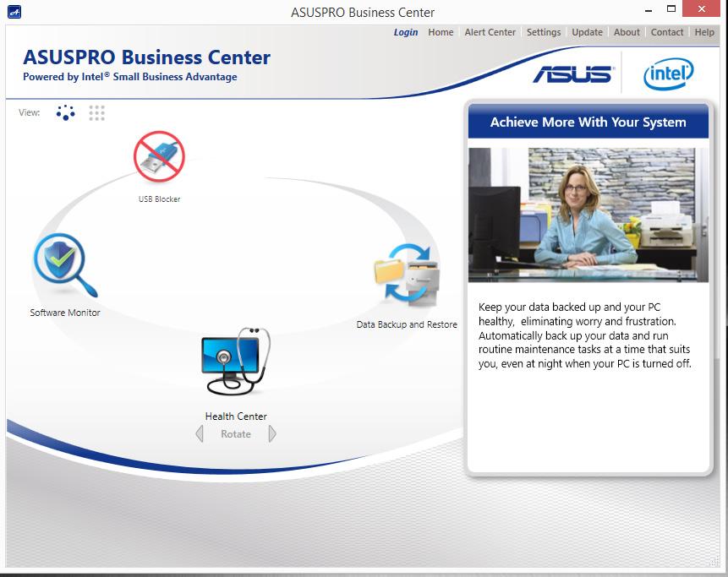Viewport: 728px width, 577px height.
Task: Switch to grid view icon
Action: click(96, 112)
